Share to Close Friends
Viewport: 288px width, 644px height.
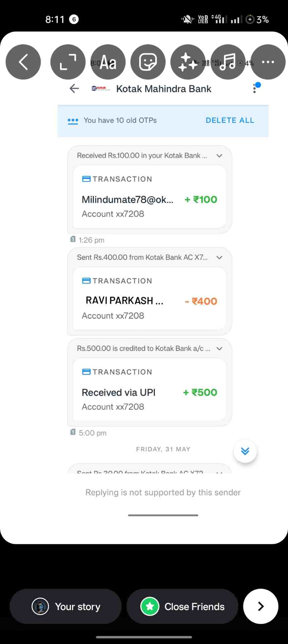(182, 606)
